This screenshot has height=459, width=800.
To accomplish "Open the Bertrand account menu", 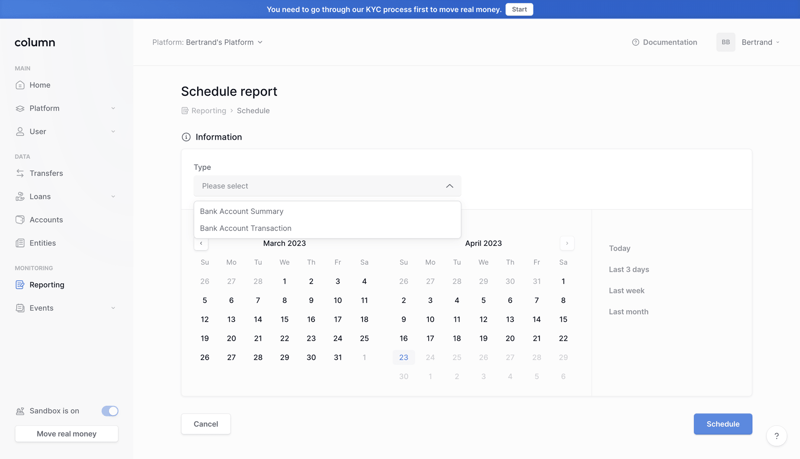I will click(x=760, y=42).
